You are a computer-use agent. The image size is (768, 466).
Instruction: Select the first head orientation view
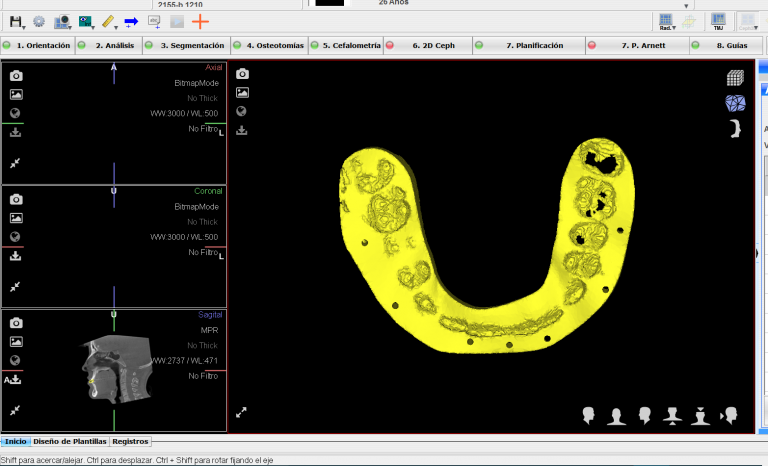point(588,416)
